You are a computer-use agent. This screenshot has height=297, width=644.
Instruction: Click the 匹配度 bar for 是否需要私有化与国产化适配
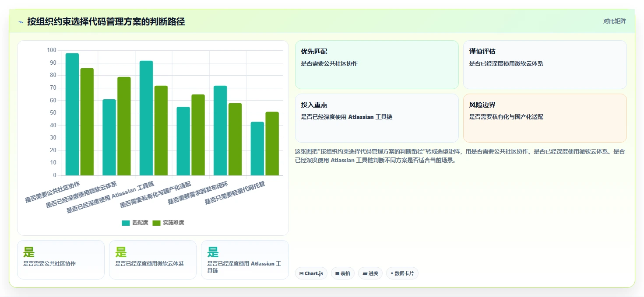pos(183,141)
